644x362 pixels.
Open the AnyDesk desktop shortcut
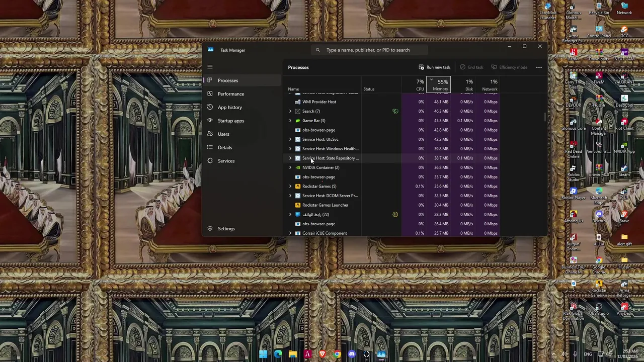pyautogui.click(x=624, y=310)
